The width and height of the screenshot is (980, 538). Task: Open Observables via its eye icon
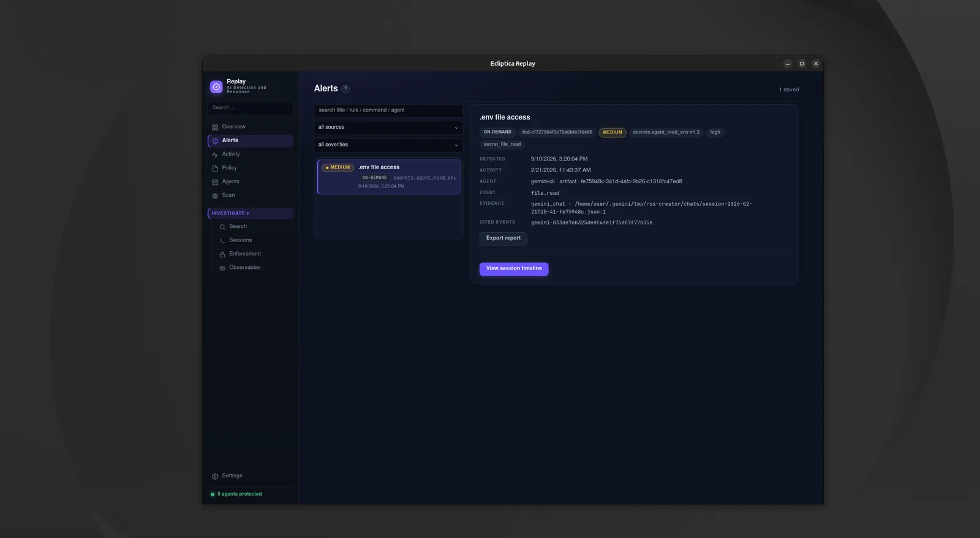pos(222,268)
